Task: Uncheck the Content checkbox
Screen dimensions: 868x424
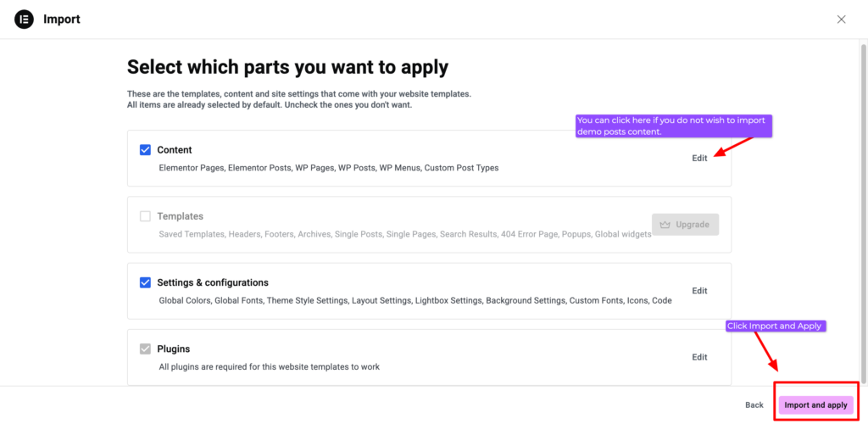Action: [145, 150]
